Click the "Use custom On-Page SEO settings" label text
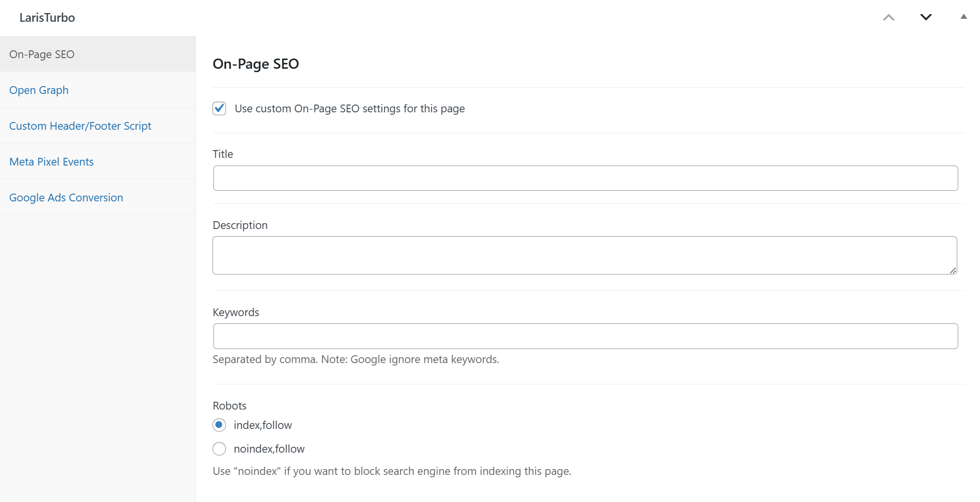The height and width of the screenshot is (502, 980). point(349,108)
